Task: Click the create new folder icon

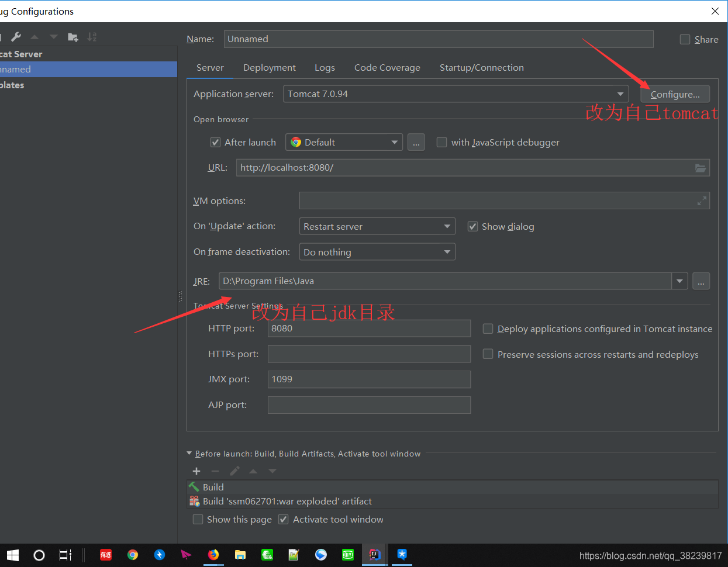Action: (x=73, y=37)
